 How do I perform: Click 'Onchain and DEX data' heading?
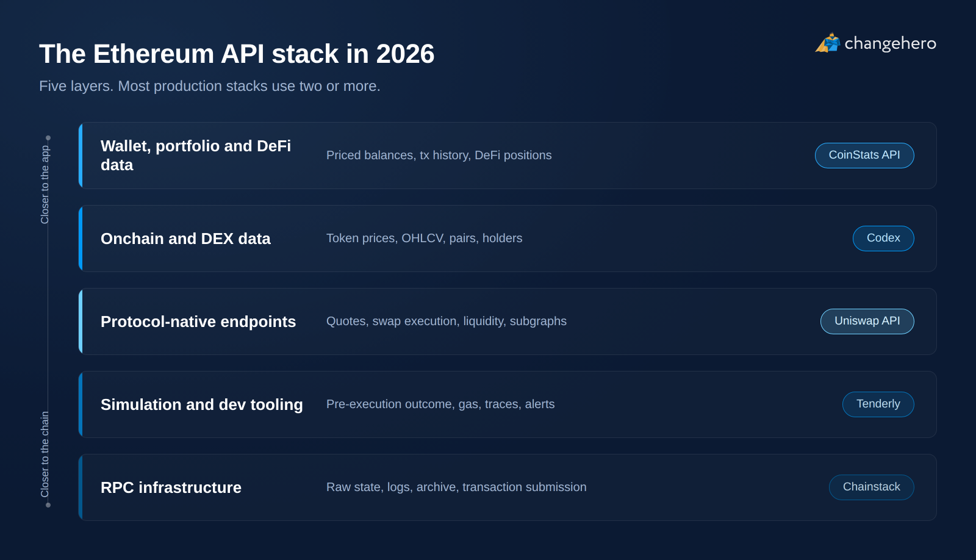[x=185, y=239]
